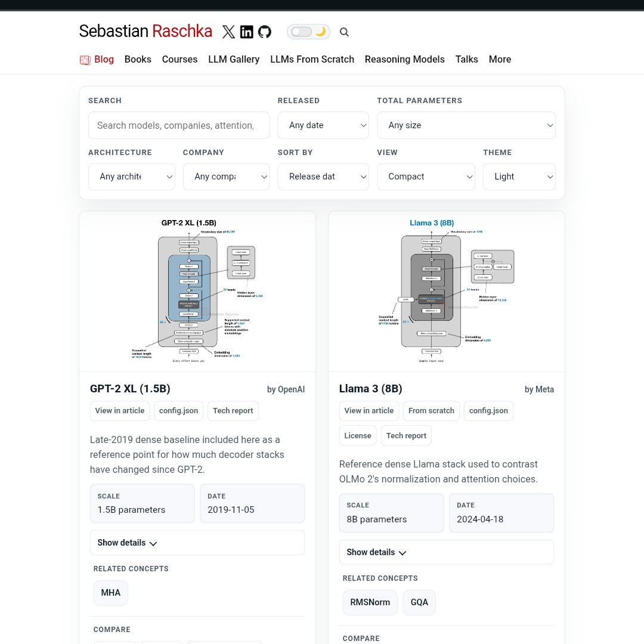
Task: Open the LinkedIn profile icon
Action: point(246,32)
